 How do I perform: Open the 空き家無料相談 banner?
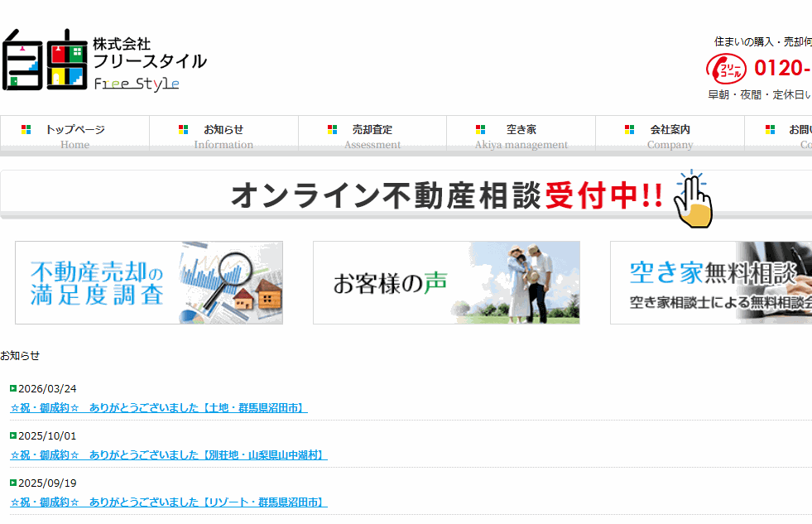[x=711, y=283]
